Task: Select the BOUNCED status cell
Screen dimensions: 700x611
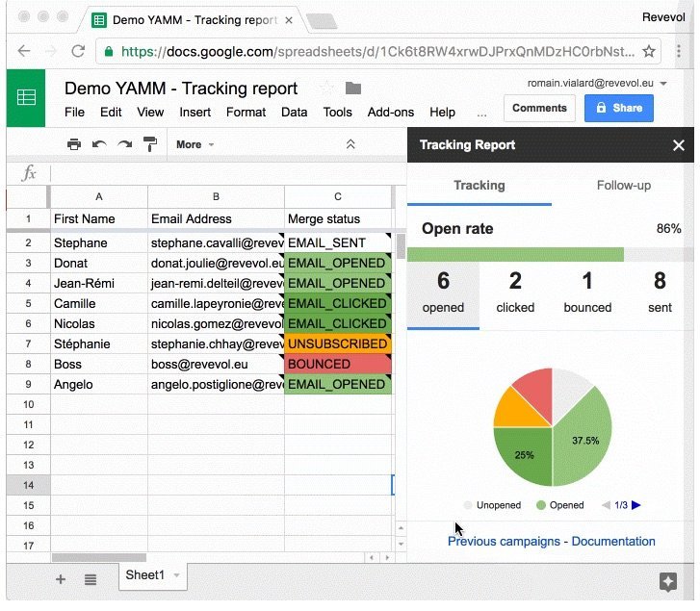Action: 338,364
